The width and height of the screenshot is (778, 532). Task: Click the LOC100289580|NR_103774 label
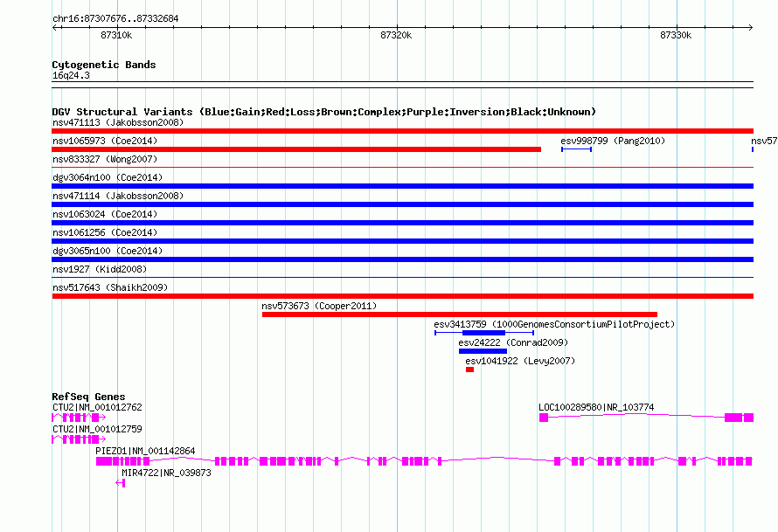pos(596,408)
